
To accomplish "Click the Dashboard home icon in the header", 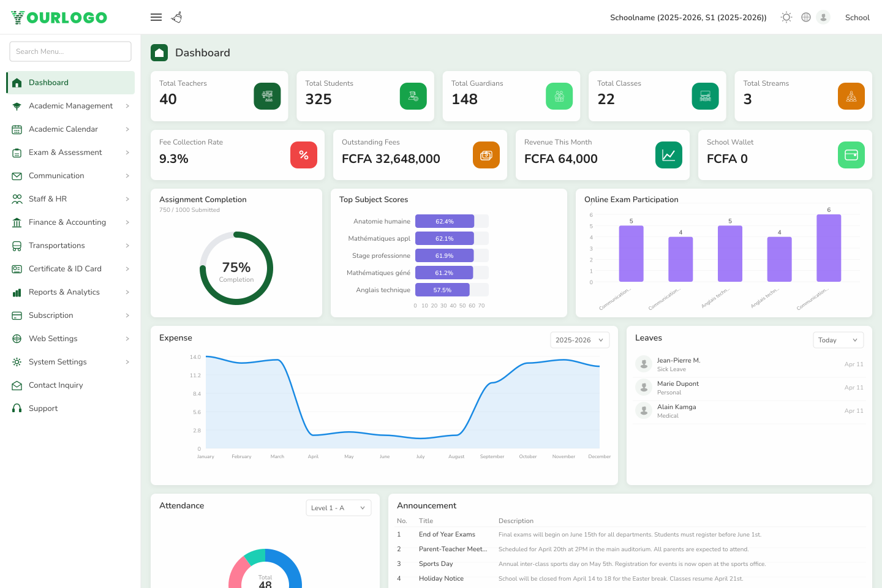I will pos(159,53).
